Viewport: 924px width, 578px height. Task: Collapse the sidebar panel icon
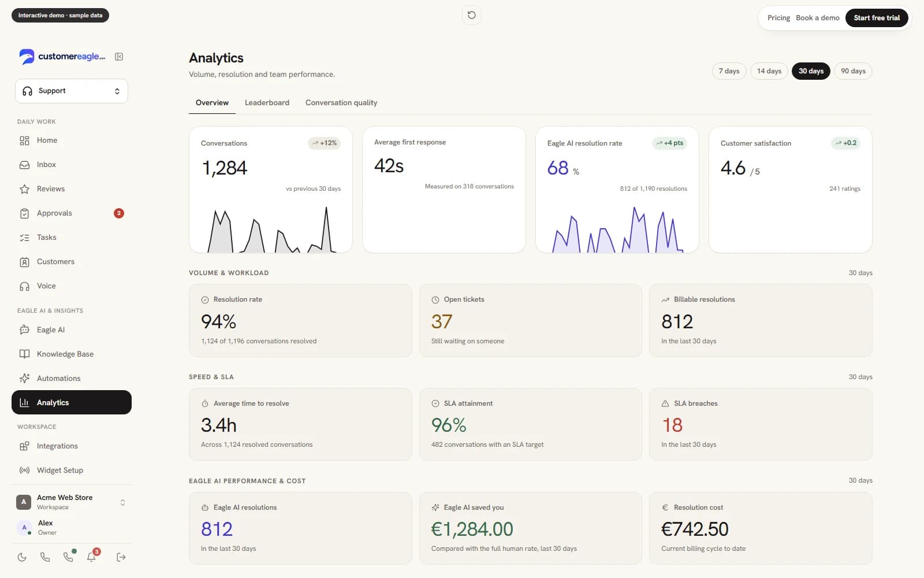(119, 57)
